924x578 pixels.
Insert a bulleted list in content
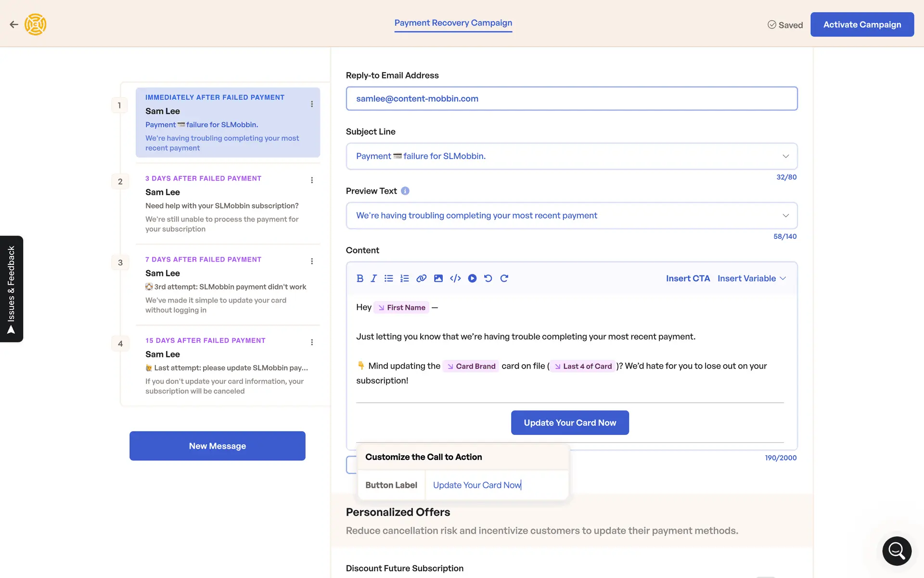click(389, 278)
